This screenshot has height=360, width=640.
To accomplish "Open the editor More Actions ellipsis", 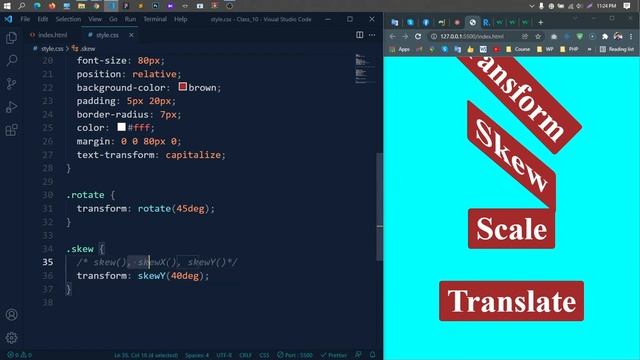I will (372, 35).
